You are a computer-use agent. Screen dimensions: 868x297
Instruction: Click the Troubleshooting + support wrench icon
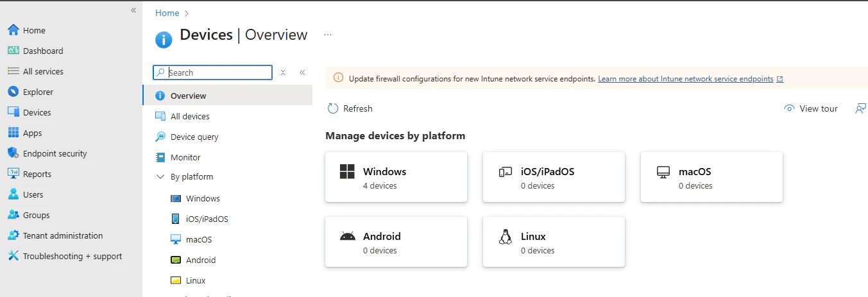coord(13,256)
